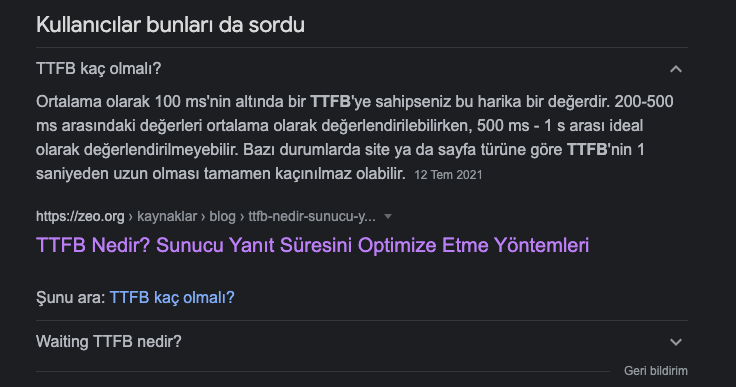Click the bold "TTFB'ye" word in snippet
Viewport: 736px width, 387px height.
click(341, 101)
